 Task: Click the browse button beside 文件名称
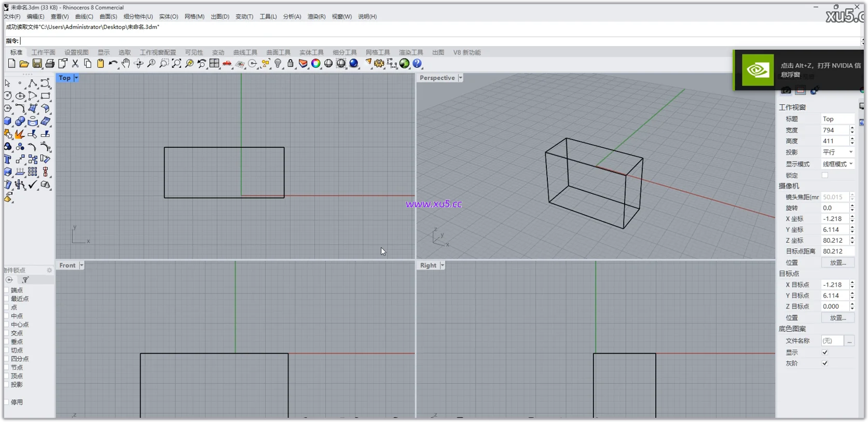[x=849, y=341]
